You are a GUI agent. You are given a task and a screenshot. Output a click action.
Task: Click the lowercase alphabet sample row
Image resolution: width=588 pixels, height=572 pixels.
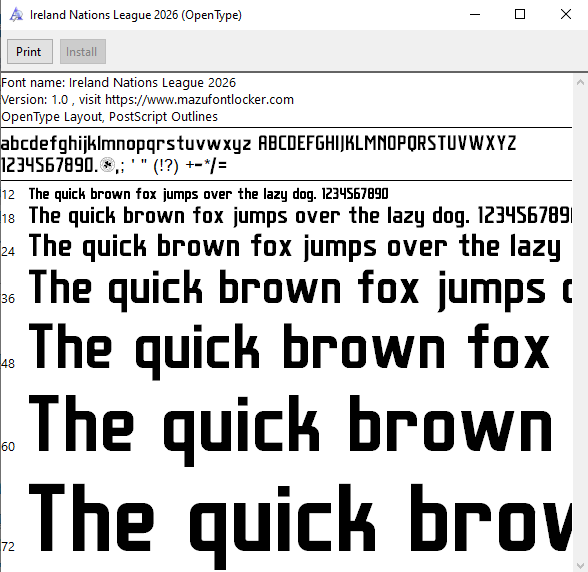coord(126,144)
